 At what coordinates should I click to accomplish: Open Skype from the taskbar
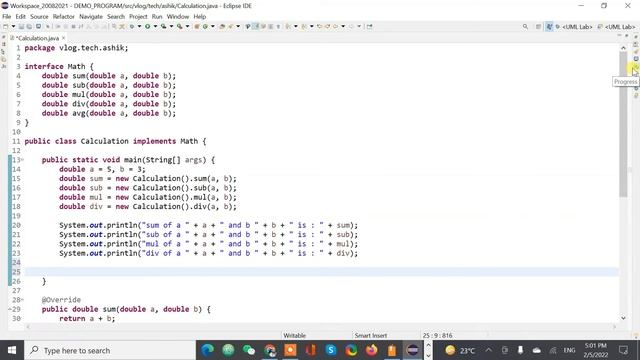pyautogui.click(x=331, y=350)
